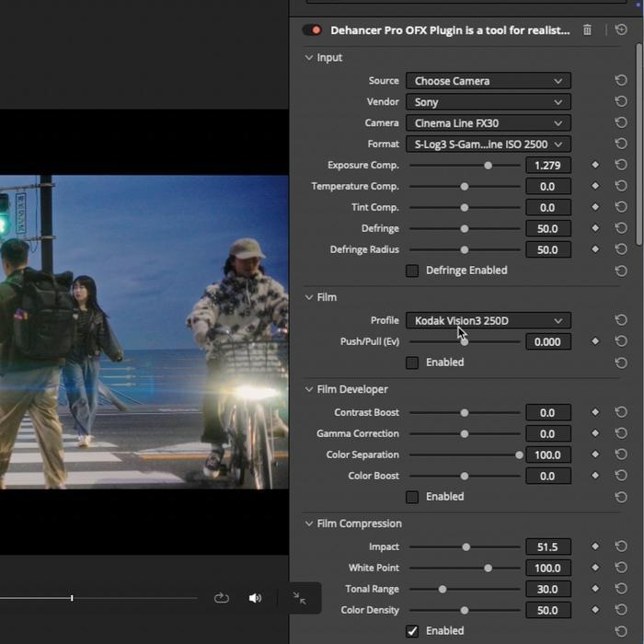This screenshot has height=644, width=644.
Task: Add keyframe for Impact
Action: [595, 546]
